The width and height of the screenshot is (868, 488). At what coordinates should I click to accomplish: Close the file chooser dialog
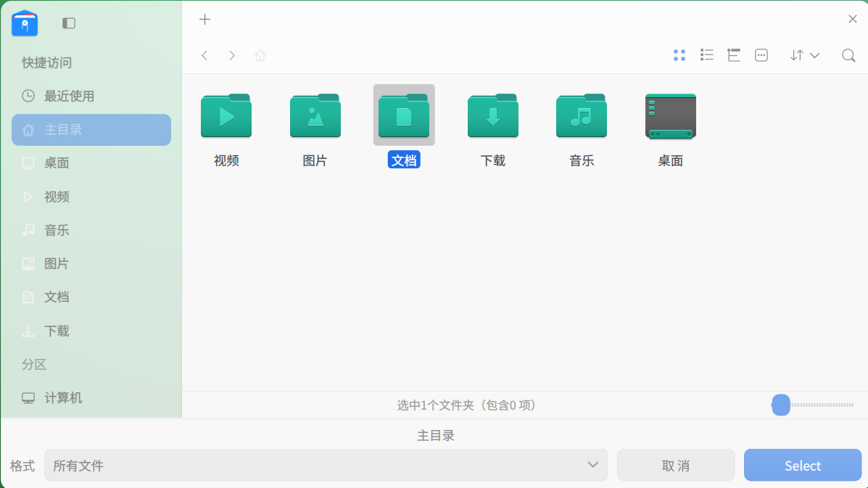(853, 20)
